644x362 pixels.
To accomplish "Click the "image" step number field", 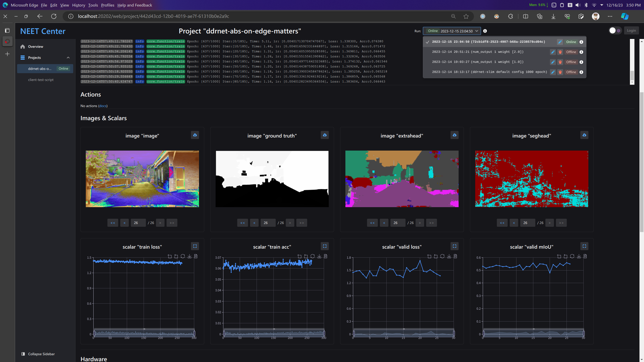I will (x=138, y=223).
